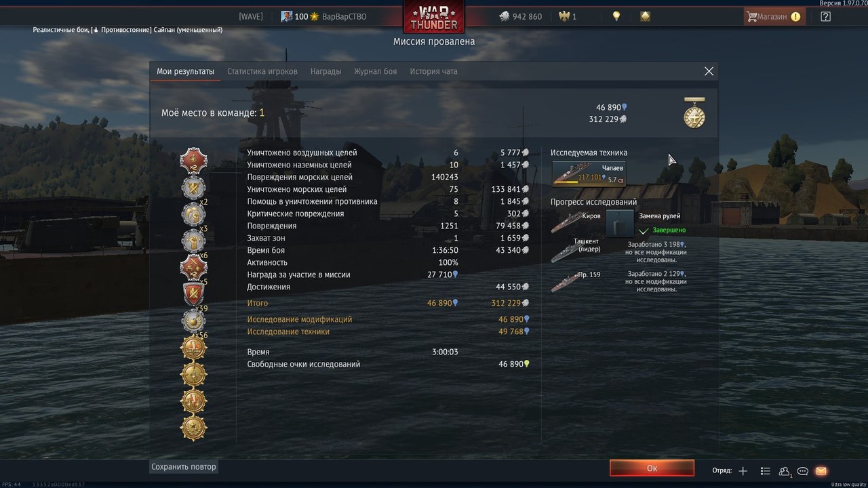
Task: Click the gold medal award icon
Action: pyautogui.click(x=694, y=113)
